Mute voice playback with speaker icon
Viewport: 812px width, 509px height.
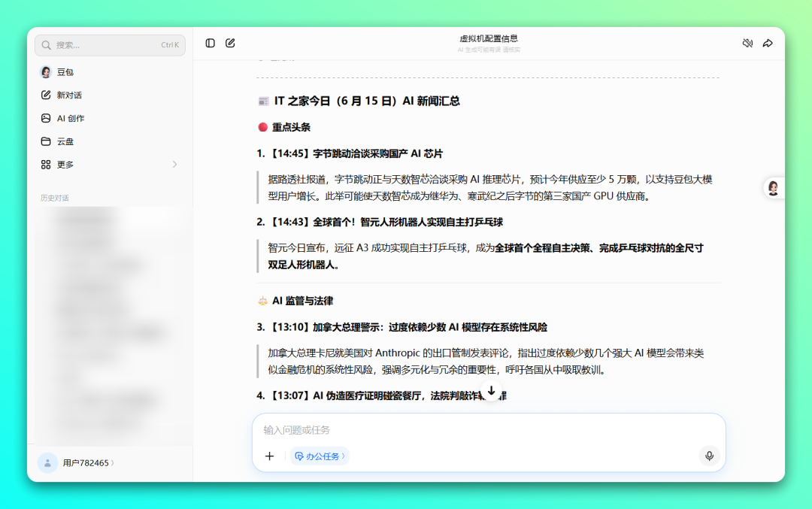747,43
